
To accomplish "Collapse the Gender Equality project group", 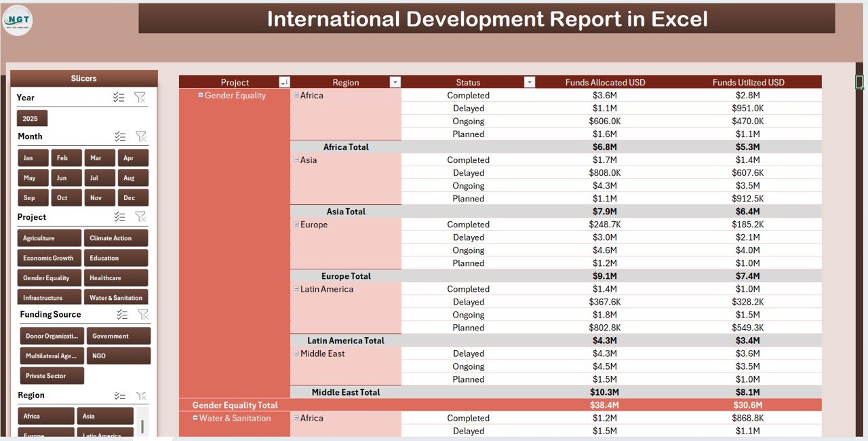I will coord(201,96).
